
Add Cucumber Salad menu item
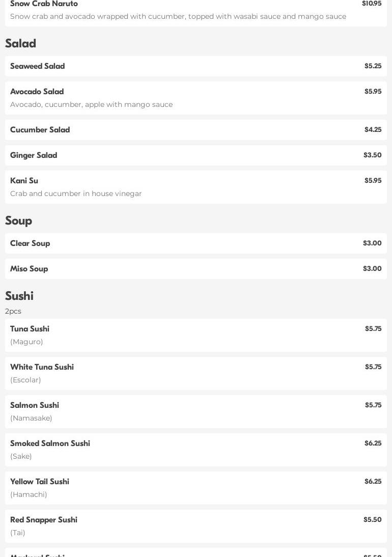40,130
